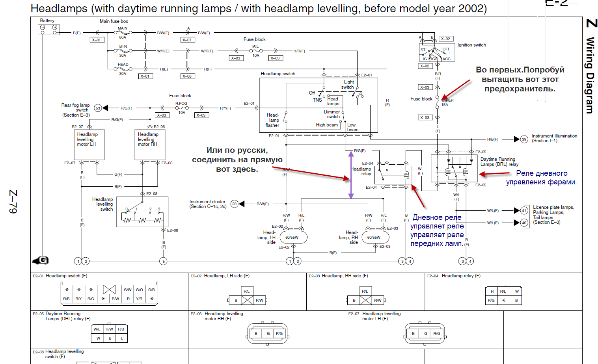Click the MAIN 80A fuse symbol

coord(123,33)
